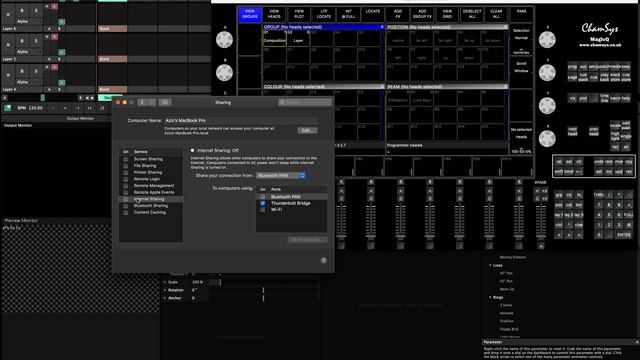Open the Layer 6 Alpha blend dropdown
The image size is (640, 360).
tap(29, 21)
